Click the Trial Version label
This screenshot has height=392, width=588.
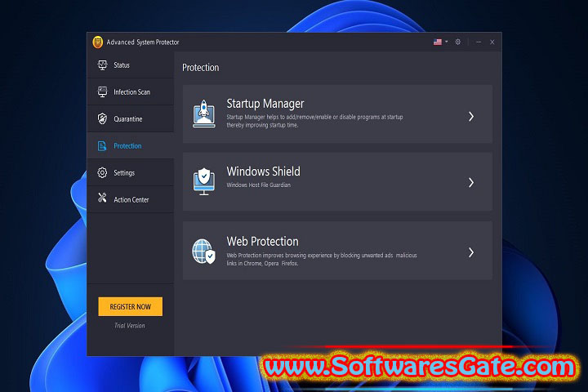point(130,326)
